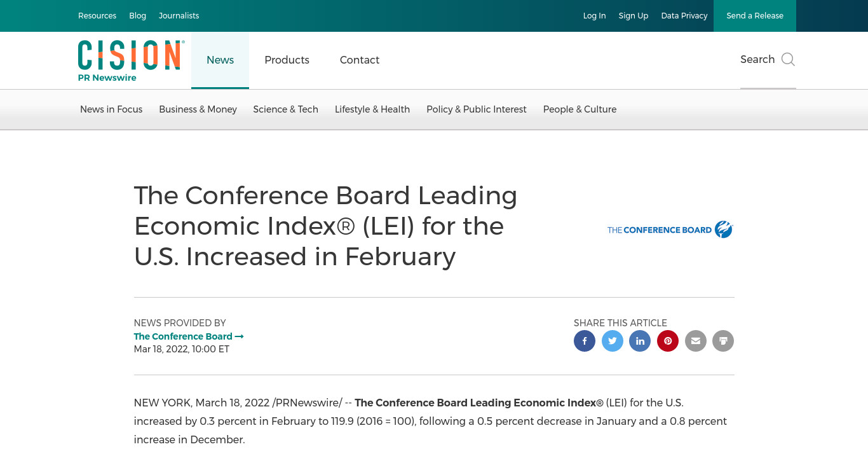The width and height of the screenshot is (868, 463).
Task: Open News in Focus category
Action: tap(111, 109)
